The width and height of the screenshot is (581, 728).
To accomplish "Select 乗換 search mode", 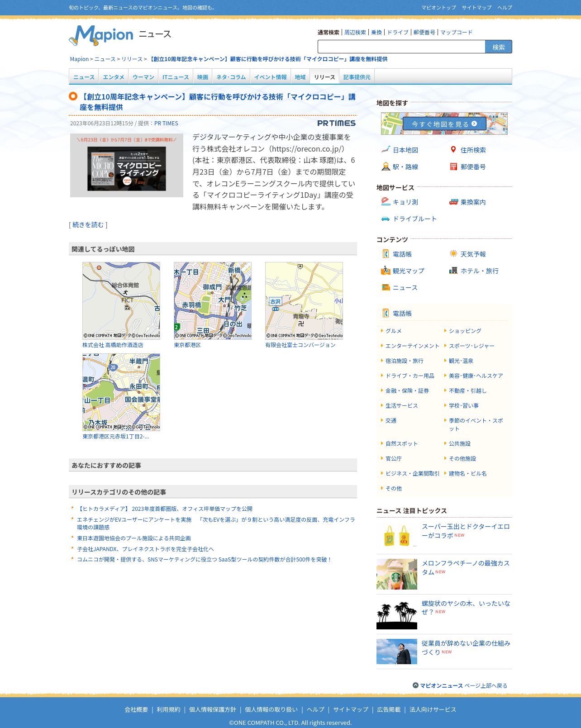I will [376, 32].
